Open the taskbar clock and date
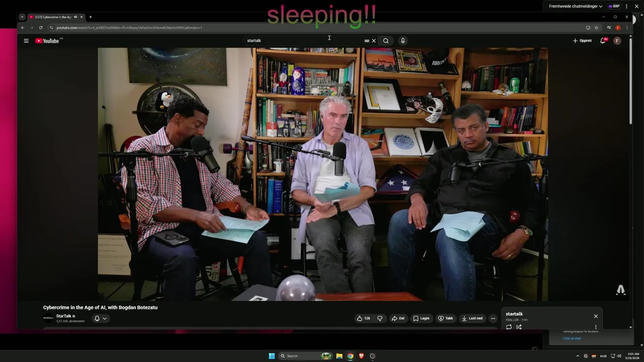Screen dimensions: 644x362 [633, 356]
